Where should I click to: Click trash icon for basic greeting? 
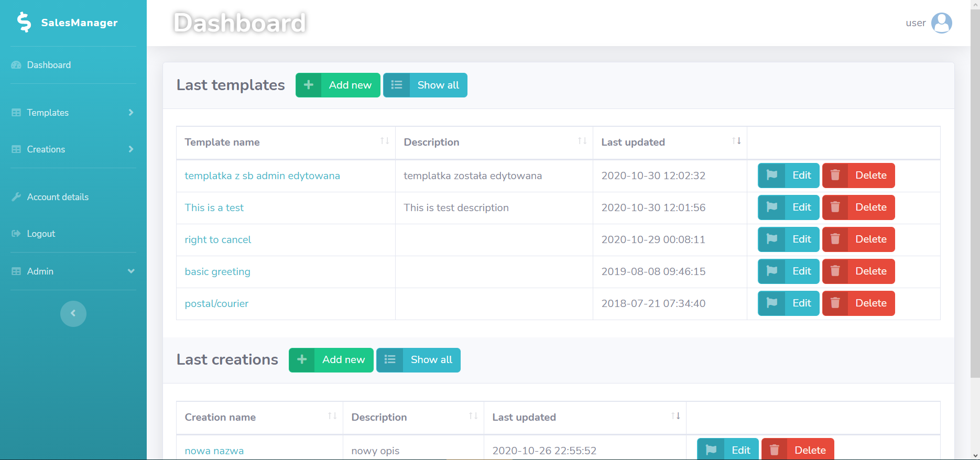pyautogui.click(x=835, y=271)
